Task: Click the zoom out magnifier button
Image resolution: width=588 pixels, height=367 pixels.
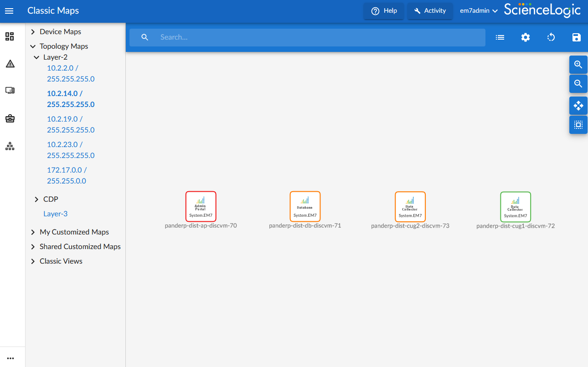Action: [x=578, y=84]
